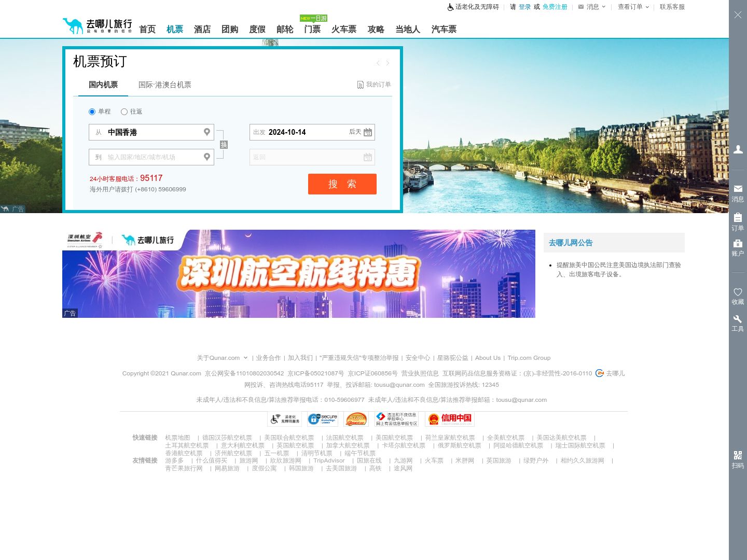Click the orange 搜索 button
Viewport: 747px width, 560px height.
point(342,184)
